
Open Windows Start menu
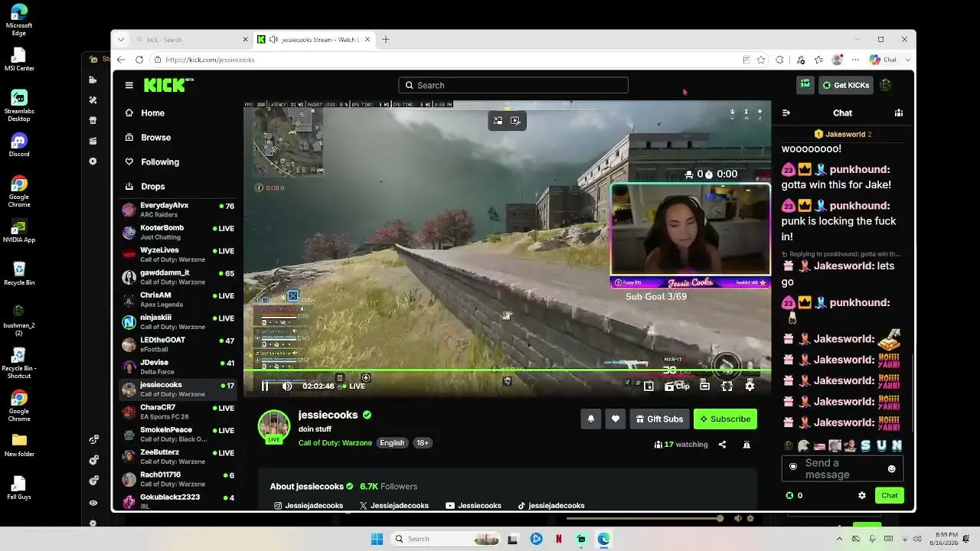click(x=377, y=540)
